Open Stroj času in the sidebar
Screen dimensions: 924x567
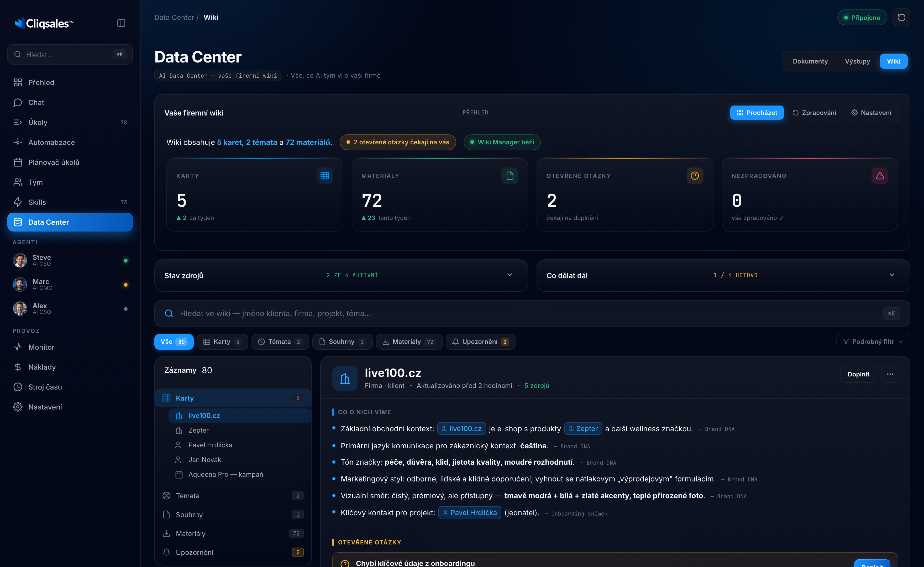[x=70, y=387]
